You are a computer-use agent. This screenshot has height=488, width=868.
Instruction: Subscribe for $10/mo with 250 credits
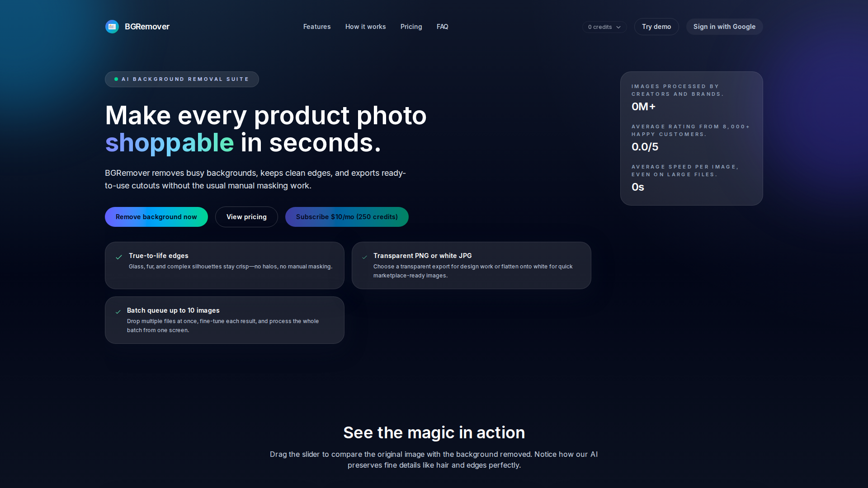click(x=347, y=217)
